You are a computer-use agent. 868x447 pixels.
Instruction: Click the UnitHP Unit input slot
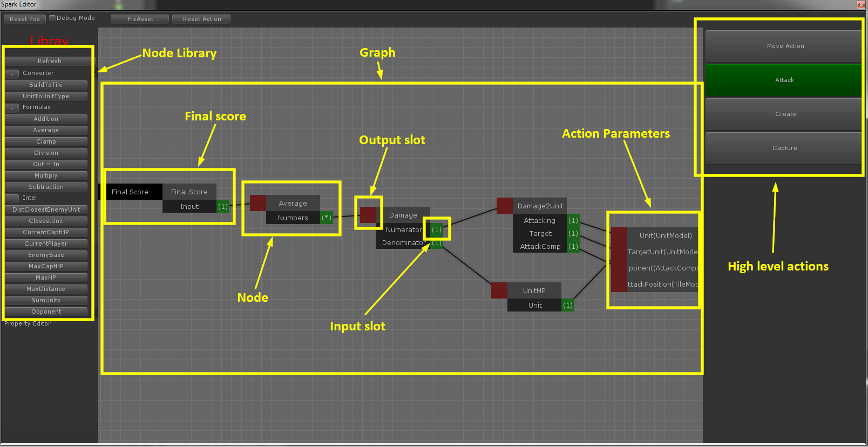pyautogui.click(x=568, y=305)
